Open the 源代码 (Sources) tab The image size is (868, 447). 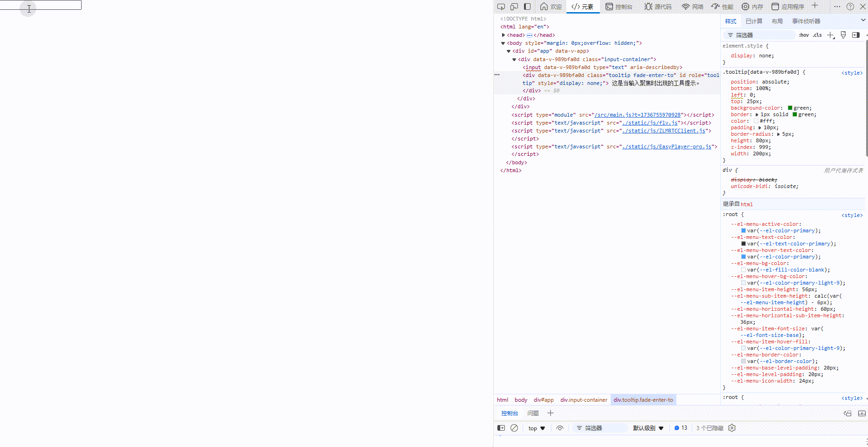coord(658,7)
